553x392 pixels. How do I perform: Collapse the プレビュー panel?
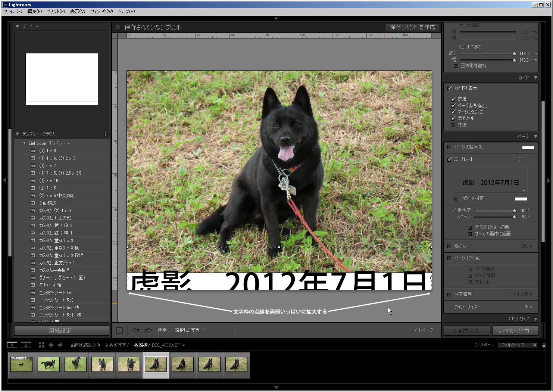[x=17, y=27]
